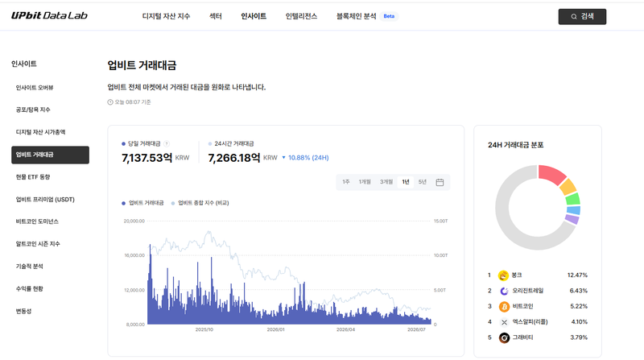Viewport: 644px width, 360px height.
Task: Select the 1주 time range
Action: [x=346, y=182]
